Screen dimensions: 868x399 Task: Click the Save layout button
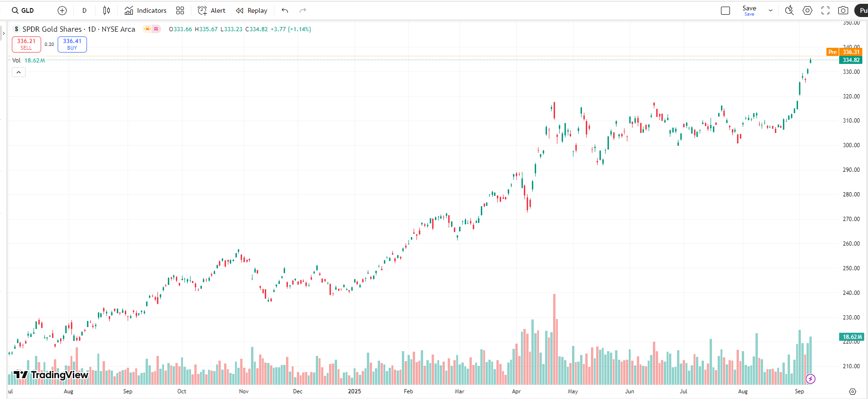749,10
